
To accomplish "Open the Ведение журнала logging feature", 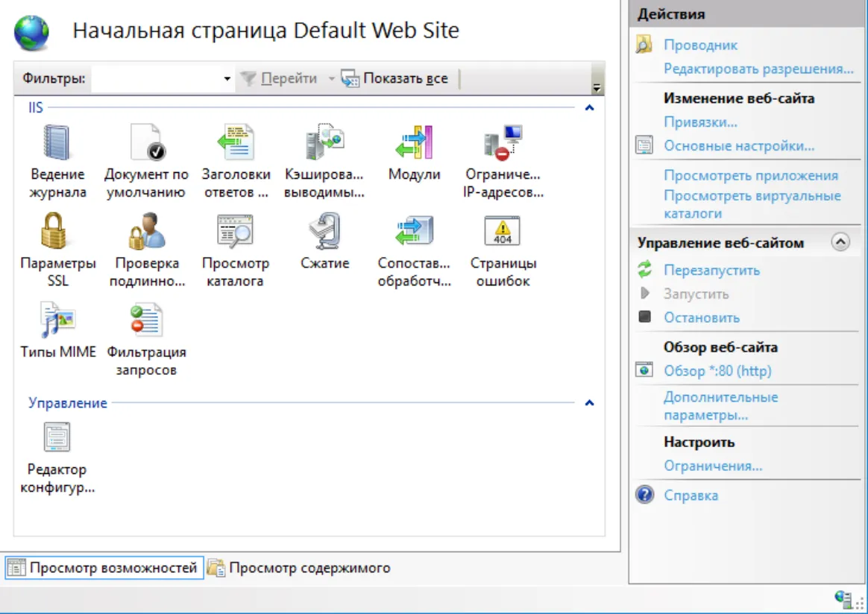I will click(57, 161).
